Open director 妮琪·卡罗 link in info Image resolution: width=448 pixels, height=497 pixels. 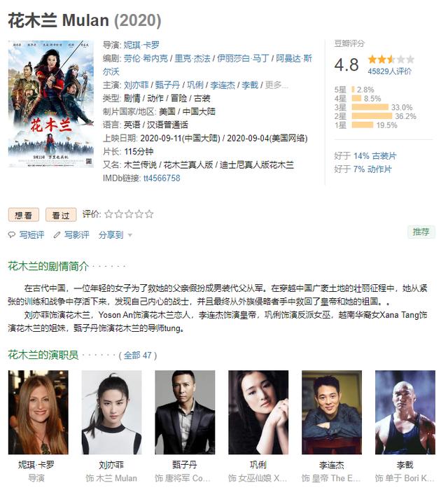pyautogui.click(x=141, y=45)
